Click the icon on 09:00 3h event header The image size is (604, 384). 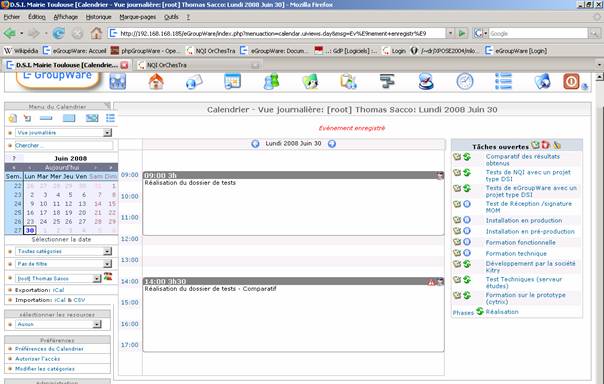click(440, 176)
